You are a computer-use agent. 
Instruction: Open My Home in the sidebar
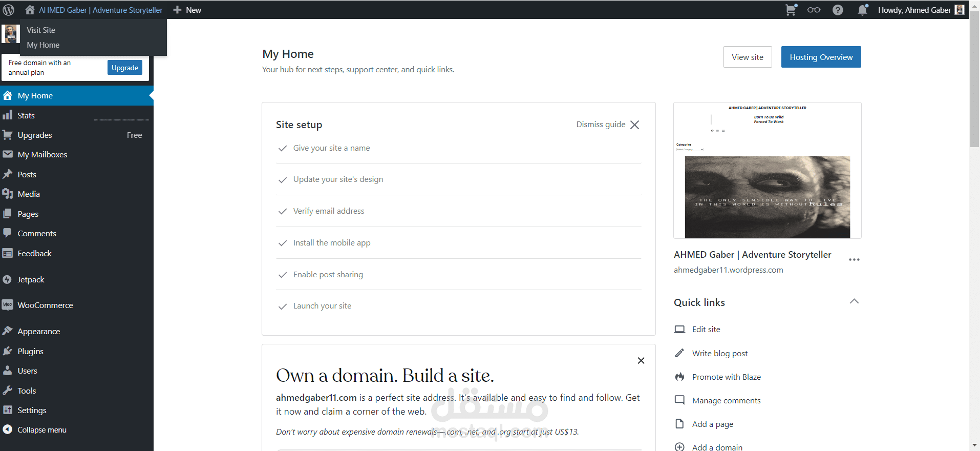pyautogui.click(x=77, y=95)
